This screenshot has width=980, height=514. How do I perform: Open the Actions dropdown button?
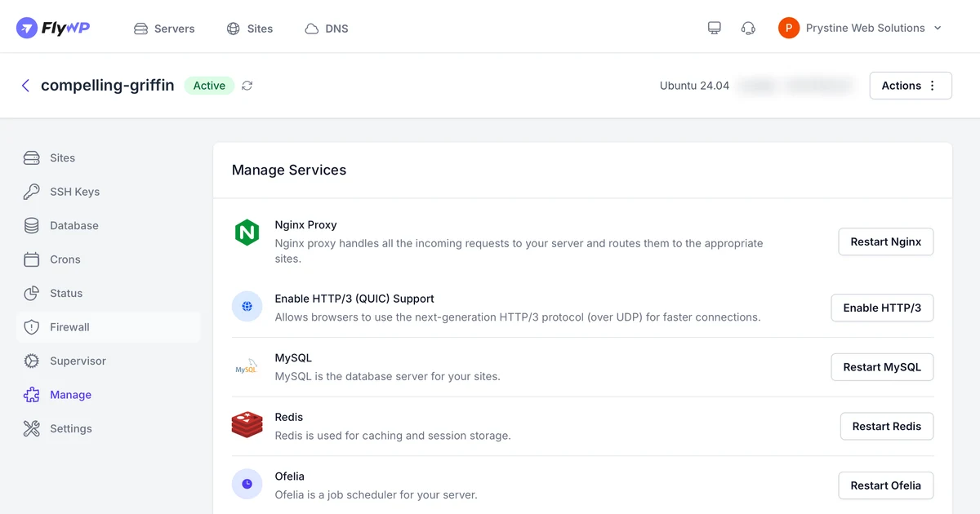click(911, 86)
